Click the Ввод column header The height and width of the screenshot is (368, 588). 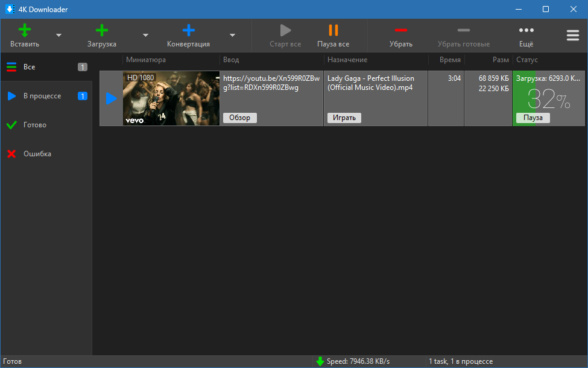(231, 60)
